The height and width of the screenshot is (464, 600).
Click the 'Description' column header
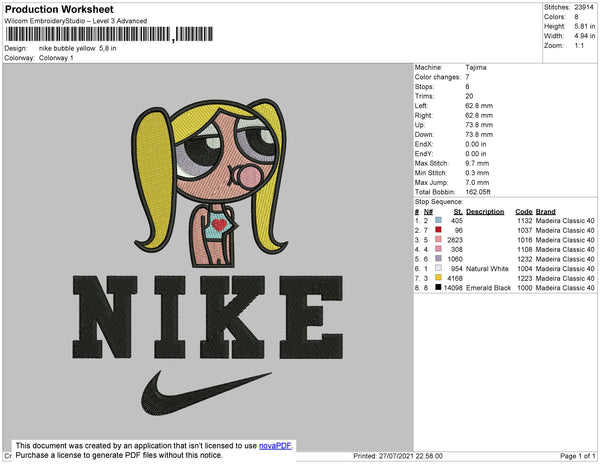tap(485, 212)
